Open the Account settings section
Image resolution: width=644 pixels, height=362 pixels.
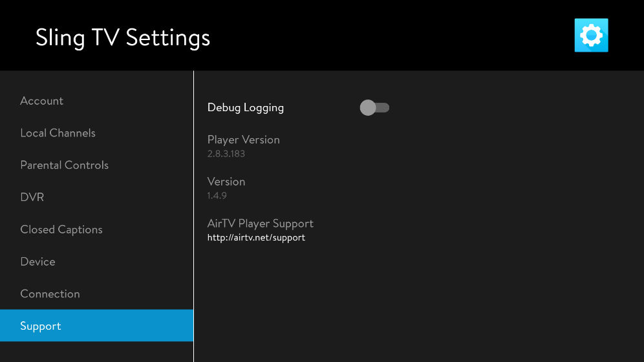[x=41, y=101]
